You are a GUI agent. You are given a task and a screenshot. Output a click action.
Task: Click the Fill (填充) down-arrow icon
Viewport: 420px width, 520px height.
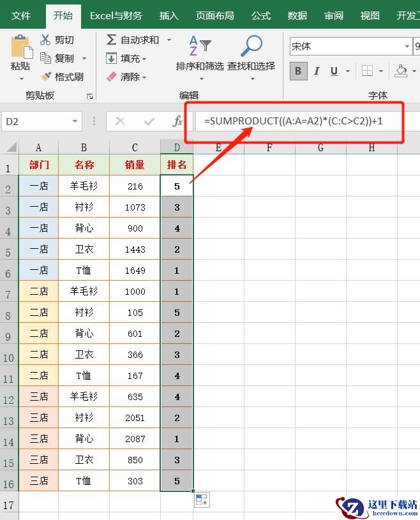[x=111, y=58]
